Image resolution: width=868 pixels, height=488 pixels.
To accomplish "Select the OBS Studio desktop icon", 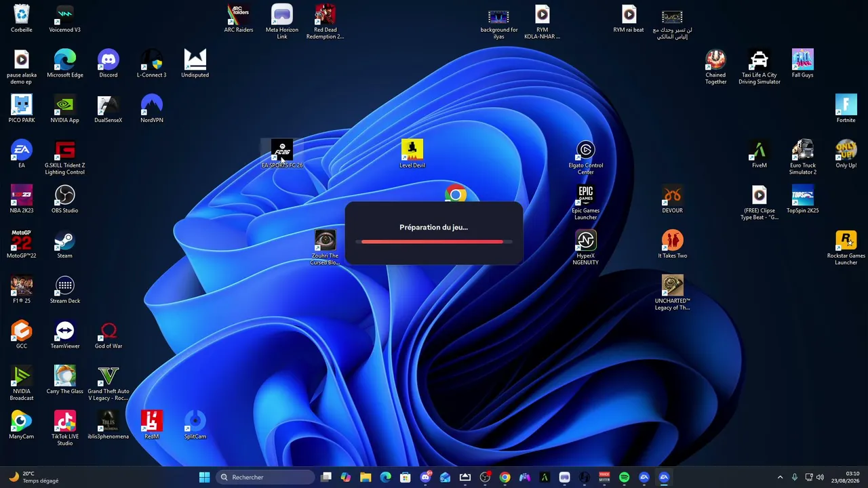I will tap(65, 199).
